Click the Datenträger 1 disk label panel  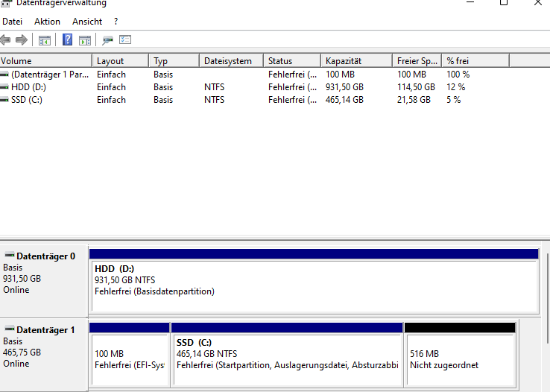(x=44, y=355)
